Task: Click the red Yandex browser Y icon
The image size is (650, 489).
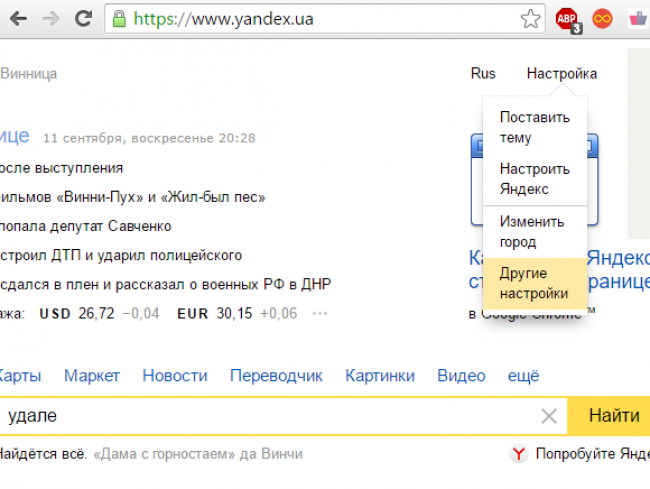Action: pos(519,455)
